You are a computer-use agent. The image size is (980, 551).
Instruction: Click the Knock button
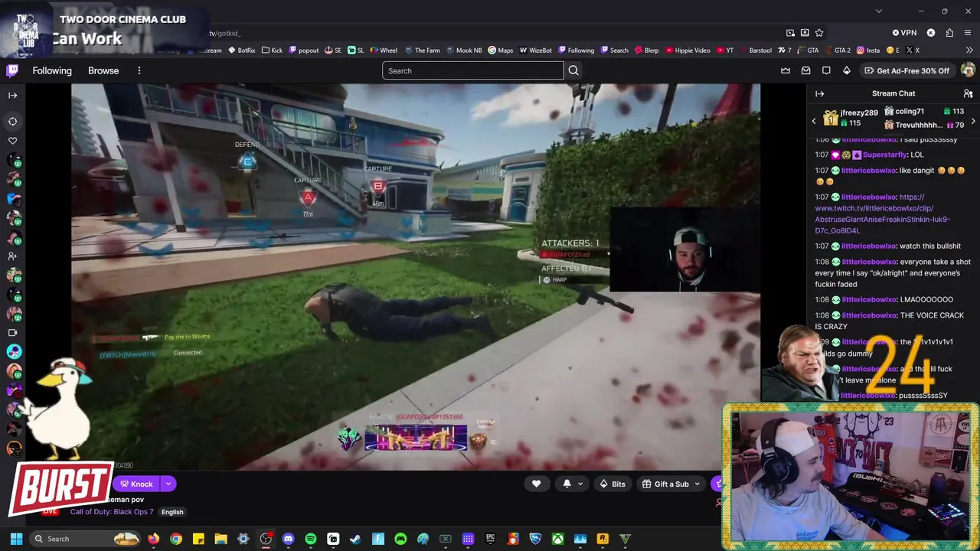pos(137,484)
